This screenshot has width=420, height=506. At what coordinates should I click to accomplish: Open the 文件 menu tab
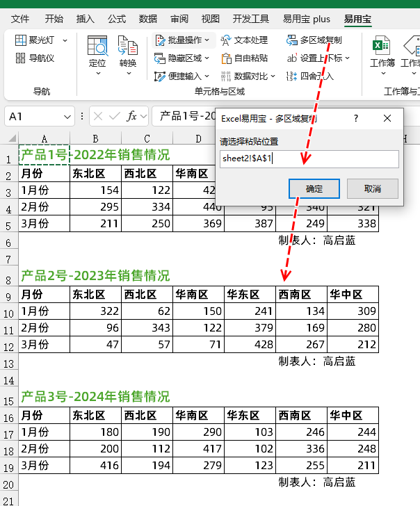pyautogui.click(x=20, y=19)
